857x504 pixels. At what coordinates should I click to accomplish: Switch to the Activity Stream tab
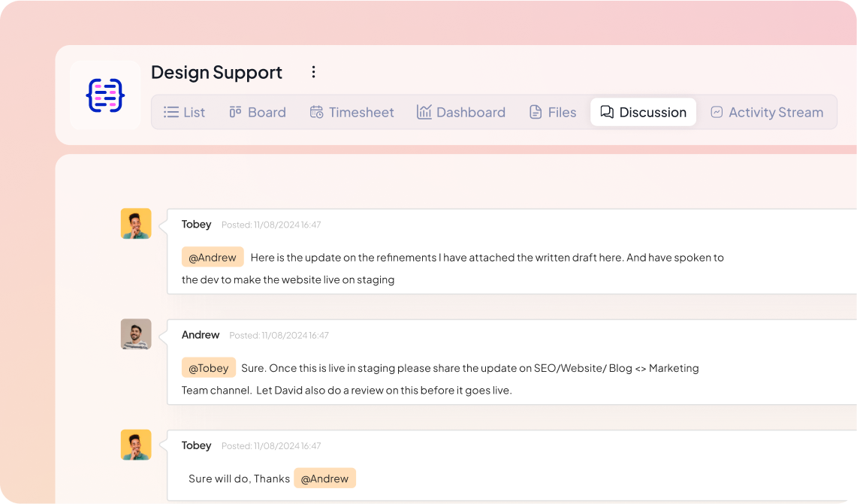pyautogui.click(x=767, y=112)
